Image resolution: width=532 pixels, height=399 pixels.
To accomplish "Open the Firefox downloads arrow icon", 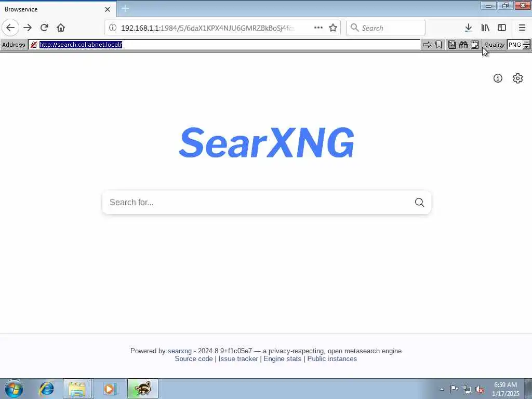I will [x=469, y=28].
